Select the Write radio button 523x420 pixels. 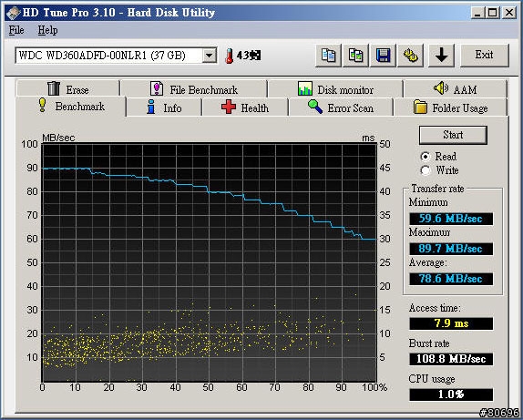(426, 170)
